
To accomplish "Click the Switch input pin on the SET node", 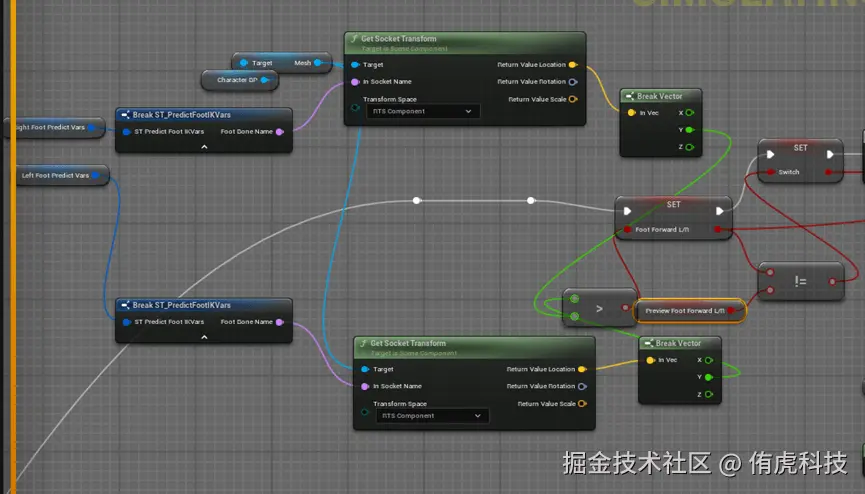I will [768, 172].
